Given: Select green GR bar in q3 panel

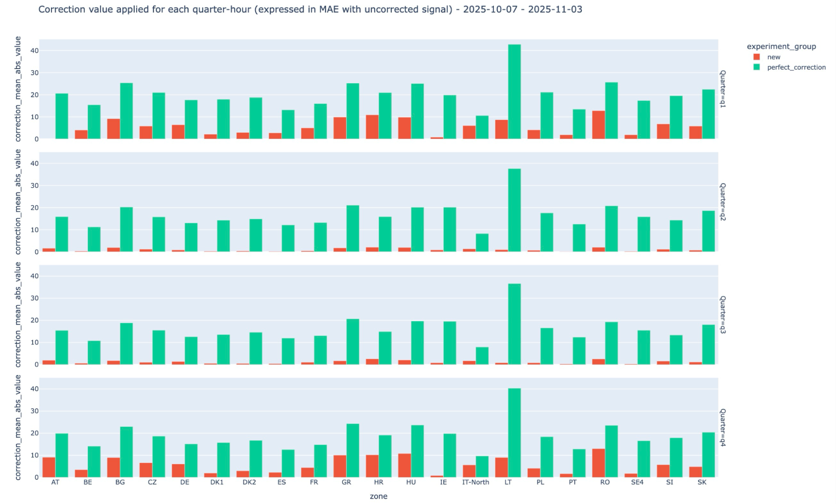Looking at the screenshot, I should point(353,342).
